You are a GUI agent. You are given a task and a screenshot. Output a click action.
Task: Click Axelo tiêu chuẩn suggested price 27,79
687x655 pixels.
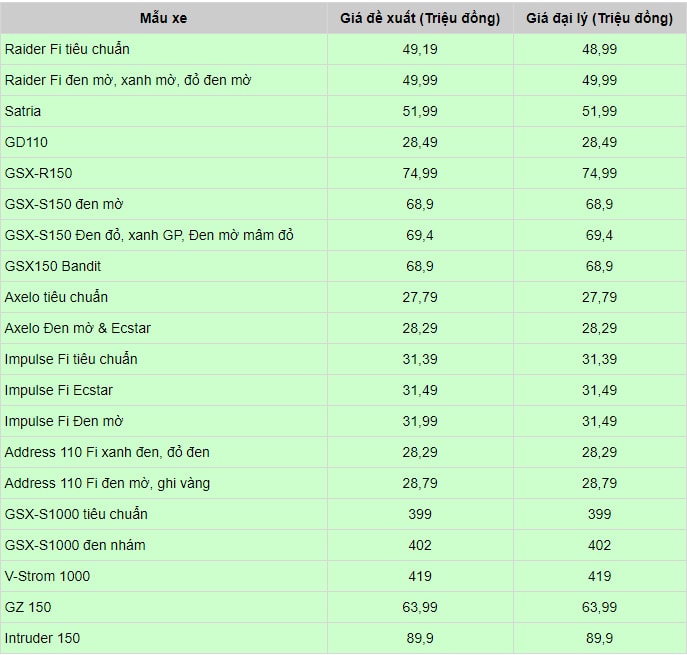tap(420, 297)
